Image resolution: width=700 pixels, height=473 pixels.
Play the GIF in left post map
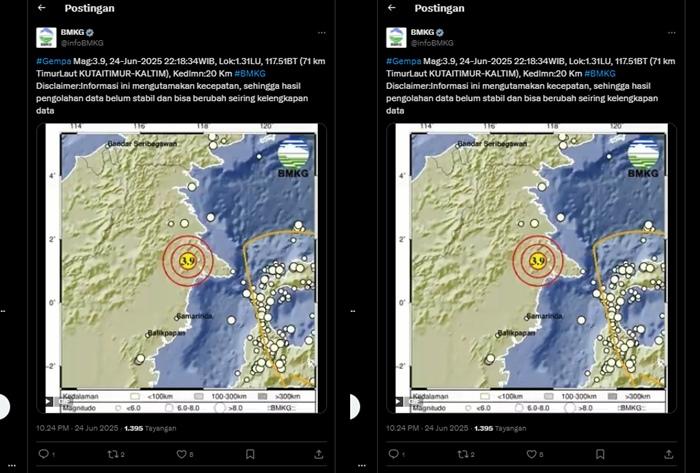click(48, 402)
